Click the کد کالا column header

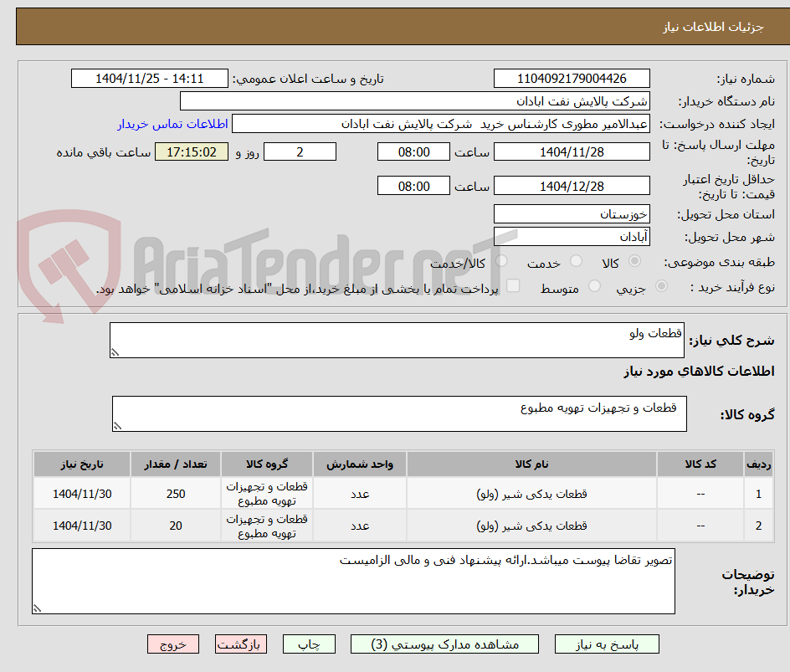(x=700, y=464)
